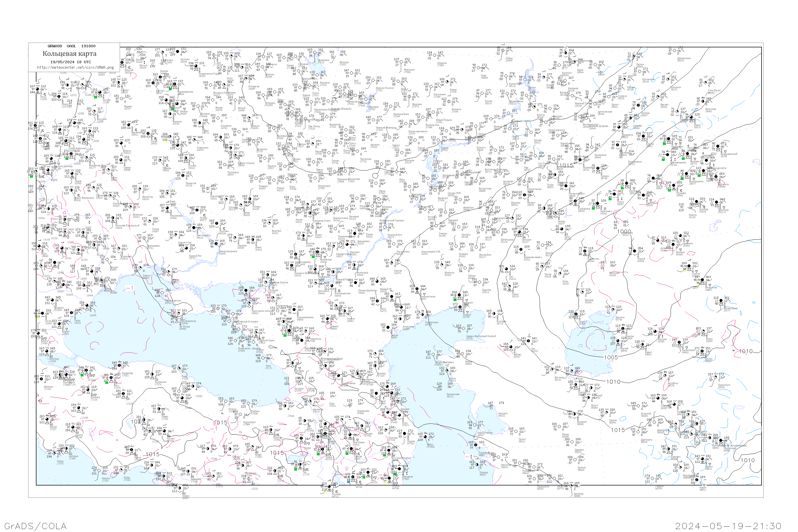The image size is (798, 532).
Task: Click the Аральск 35746 station label
Action: [619, 319]
